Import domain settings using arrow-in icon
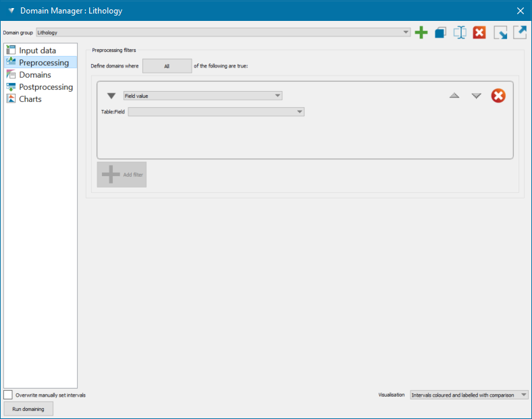 coord(500,32)
